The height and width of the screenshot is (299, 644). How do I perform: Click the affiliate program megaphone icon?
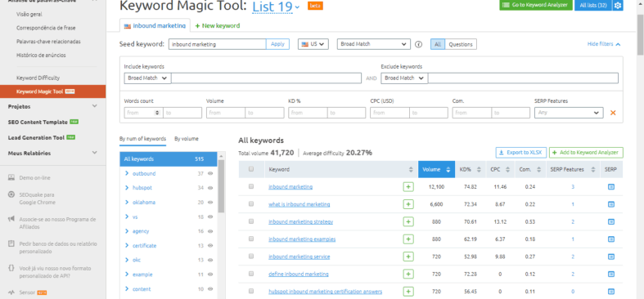coord(11,219)
